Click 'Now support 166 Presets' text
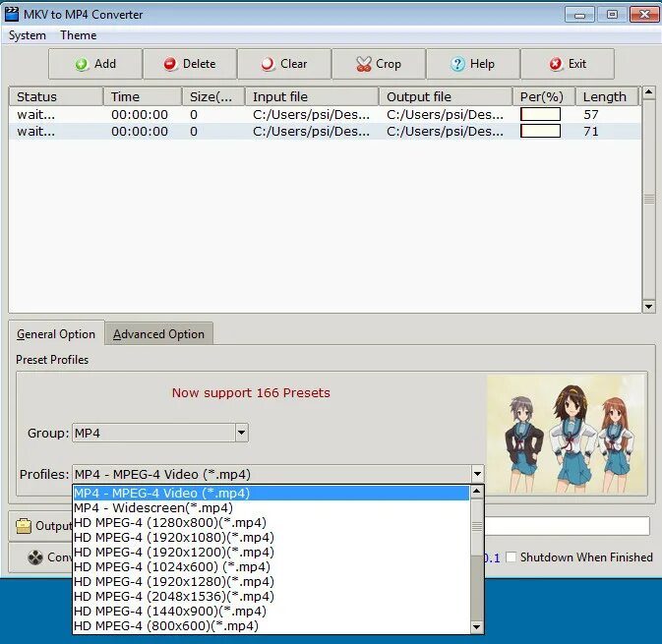 click(x=251, y=393)
